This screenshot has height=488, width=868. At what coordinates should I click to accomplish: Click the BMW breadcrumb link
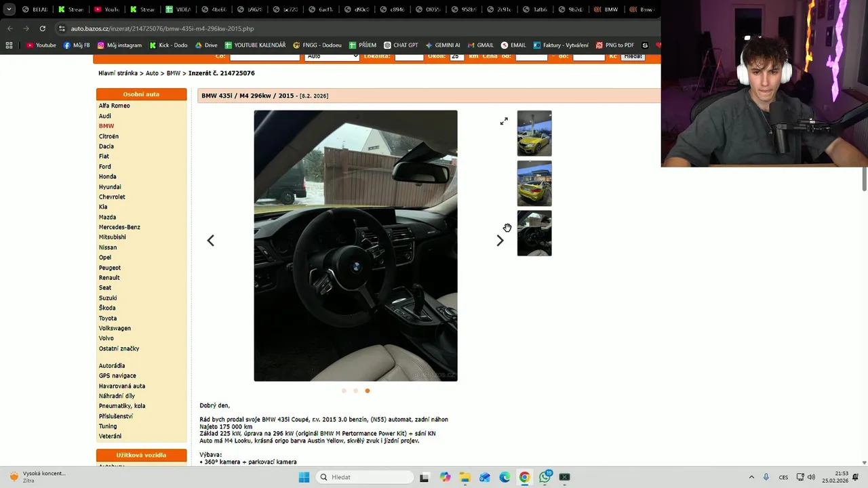(x=174, y=73)
